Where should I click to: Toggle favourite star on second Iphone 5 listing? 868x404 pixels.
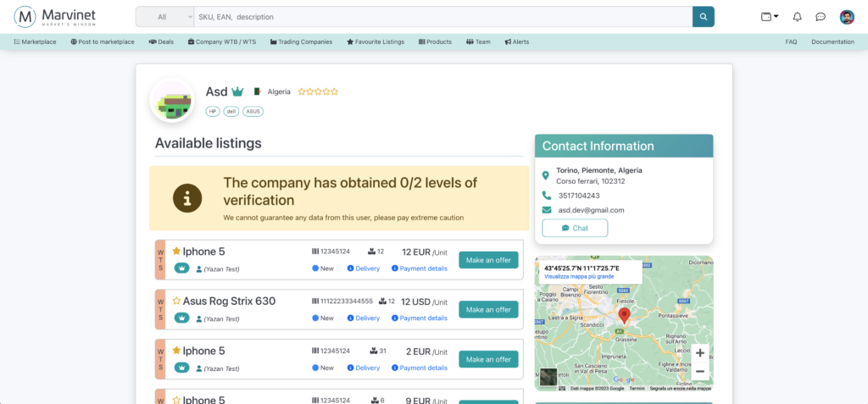[177, 351]
